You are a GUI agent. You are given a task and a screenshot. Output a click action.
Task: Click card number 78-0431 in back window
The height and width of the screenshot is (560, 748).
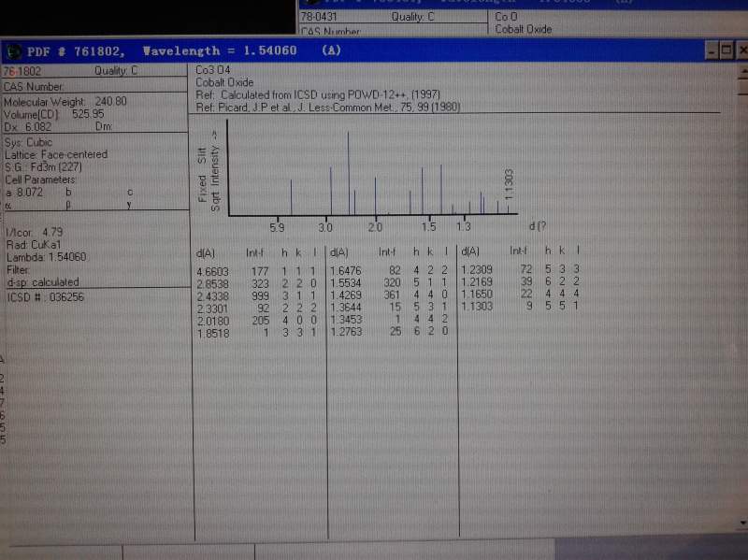coord(319,17)
